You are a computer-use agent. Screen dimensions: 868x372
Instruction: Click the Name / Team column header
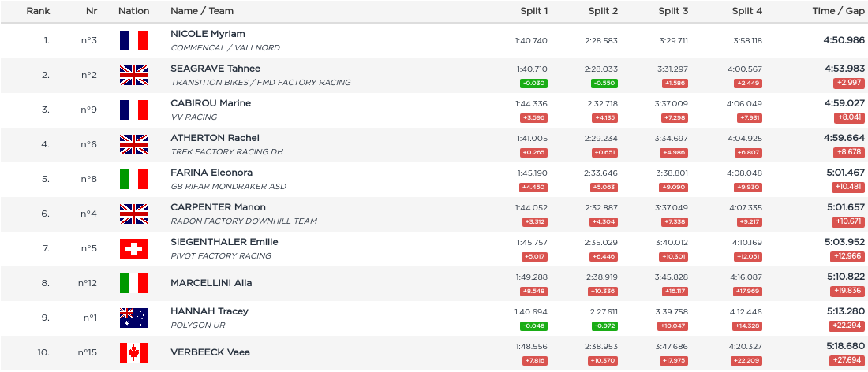[202, 11]
